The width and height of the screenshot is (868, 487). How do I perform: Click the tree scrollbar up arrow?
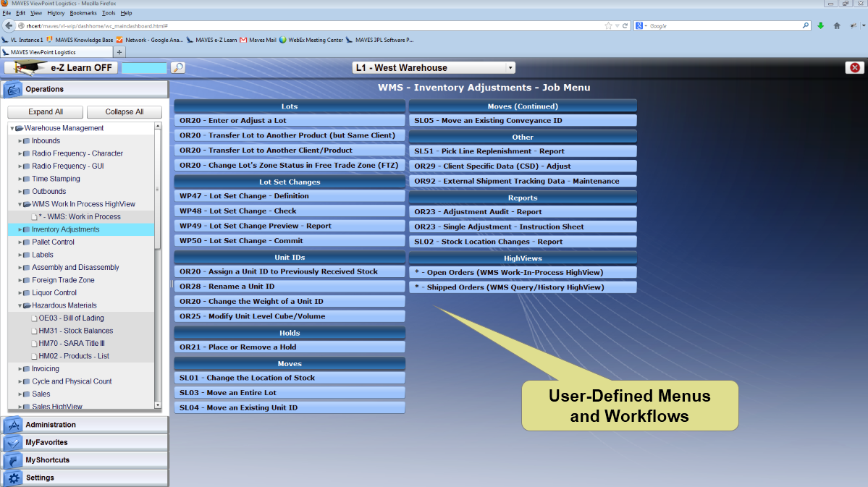(158, 126)
